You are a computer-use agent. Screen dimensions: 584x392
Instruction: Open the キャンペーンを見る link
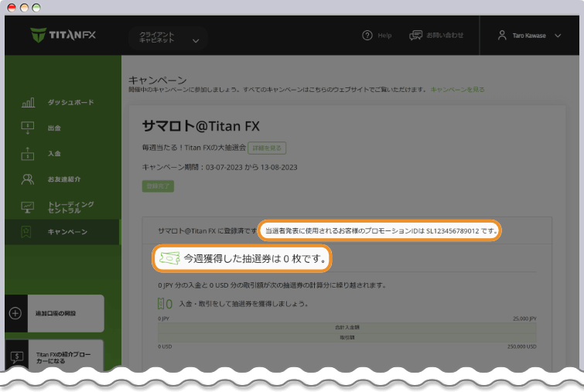457,90
